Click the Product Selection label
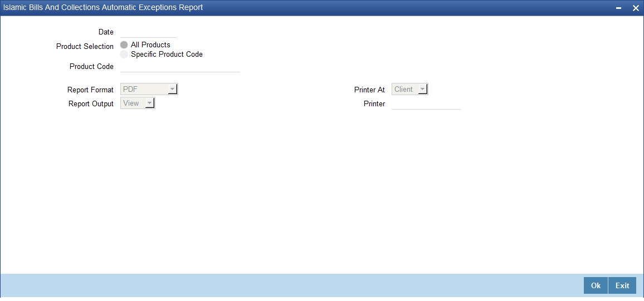This screenshot has height=301, width=644. [x=85, y=46]
